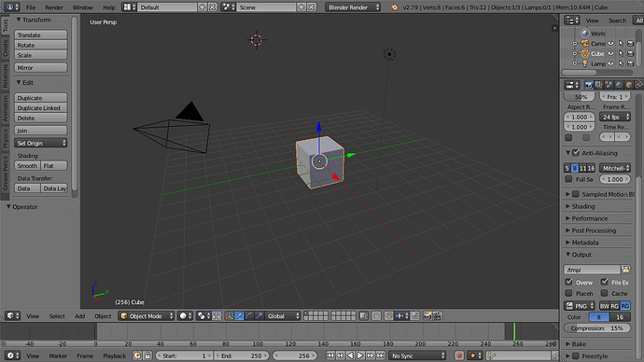Open the Object Mode dropdown

click(x=147, y=315)
